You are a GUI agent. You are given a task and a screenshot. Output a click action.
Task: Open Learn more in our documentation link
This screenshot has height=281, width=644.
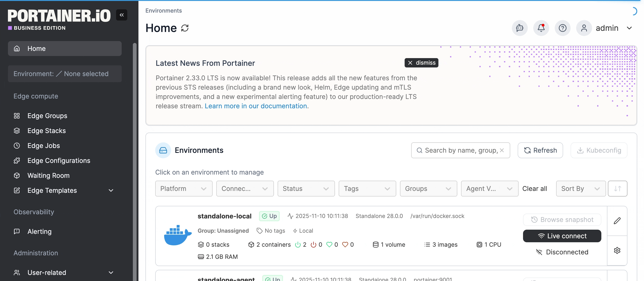(x=255, y=106)
